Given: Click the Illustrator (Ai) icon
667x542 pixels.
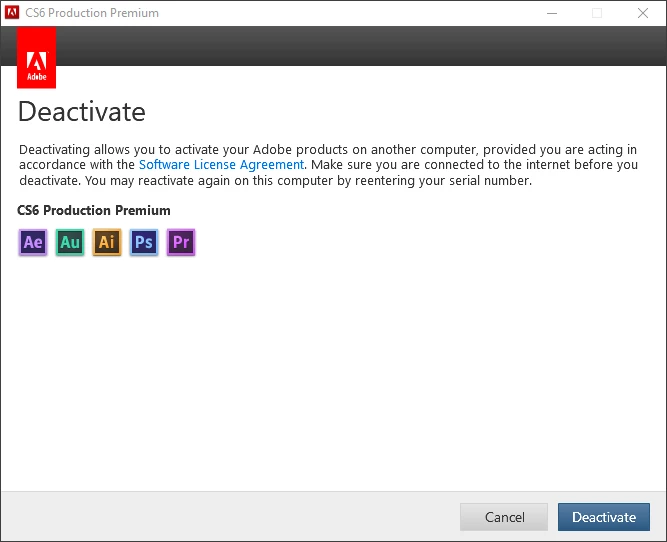Looking at the screenshot, I should coord(107,242).
